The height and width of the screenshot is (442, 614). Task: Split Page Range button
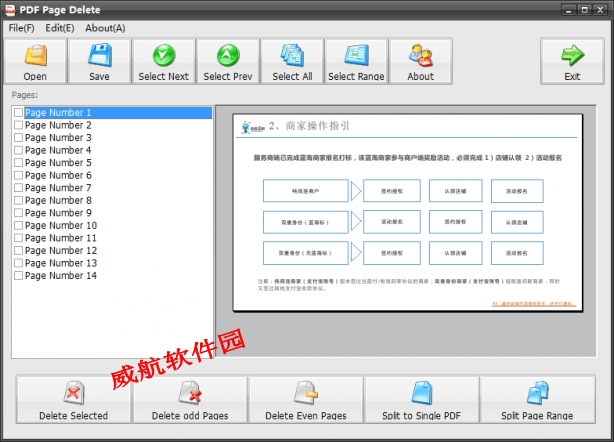point(537,399)
